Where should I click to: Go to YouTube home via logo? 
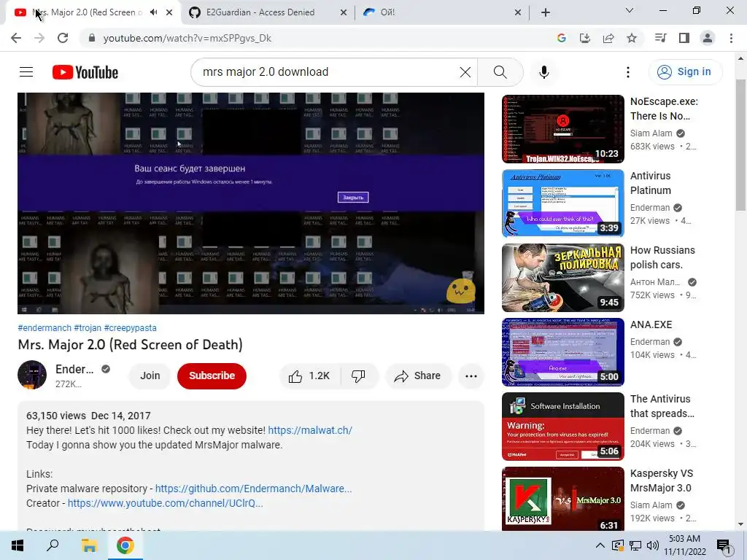click(85, 72)
